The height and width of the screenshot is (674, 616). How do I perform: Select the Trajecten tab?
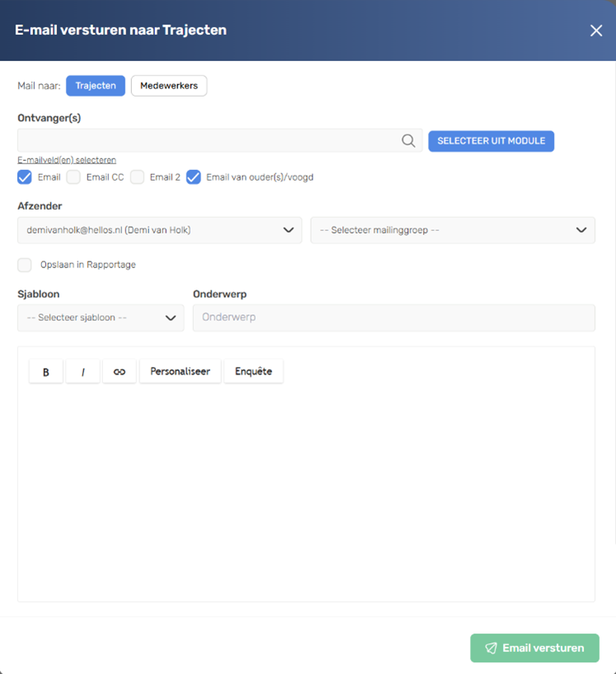pyautogui.click(x=96, y=86)
